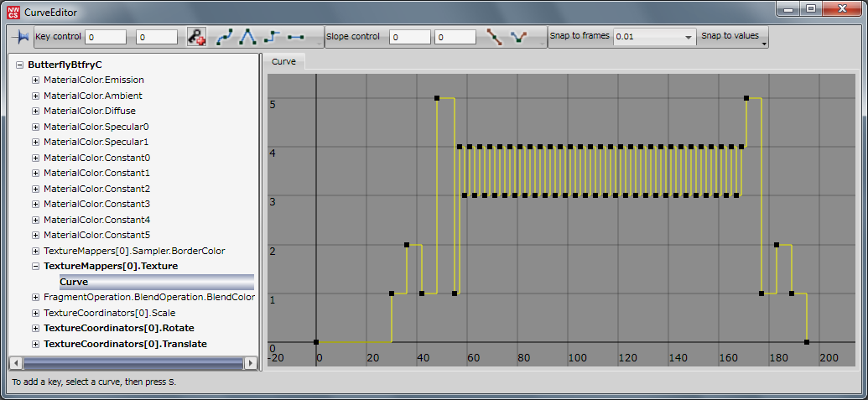Click the tree's horizontal scrollbar right arrow
The width and height of the screenshot is (868, 400).
250,363
